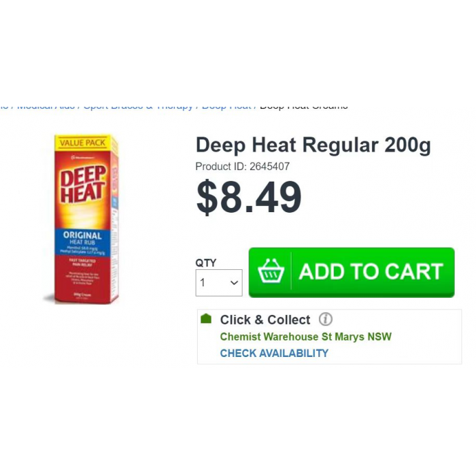The width and height of the screenshot is (476, 476).
Task: Open the Click & Collect info icon
Action: point(326,320)
